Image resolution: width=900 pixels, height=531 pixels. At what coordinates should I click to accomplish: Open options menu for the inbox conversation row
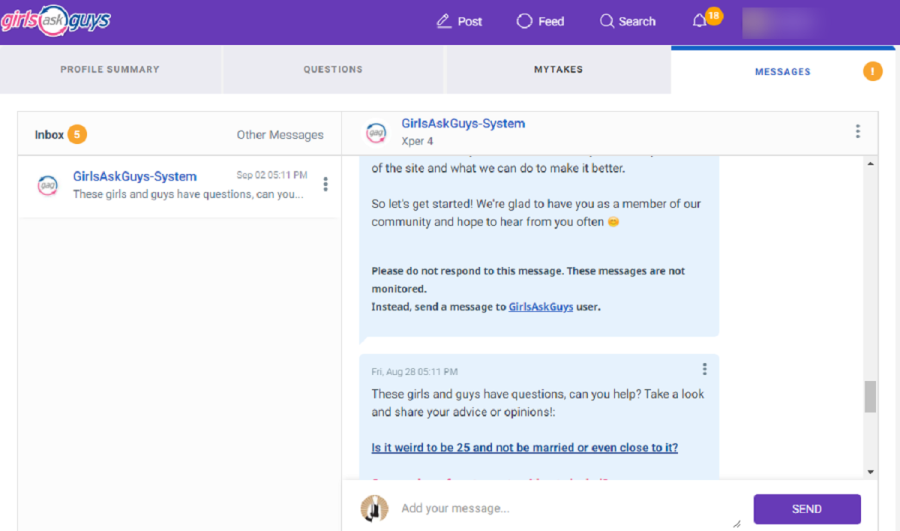coord(325,184)
